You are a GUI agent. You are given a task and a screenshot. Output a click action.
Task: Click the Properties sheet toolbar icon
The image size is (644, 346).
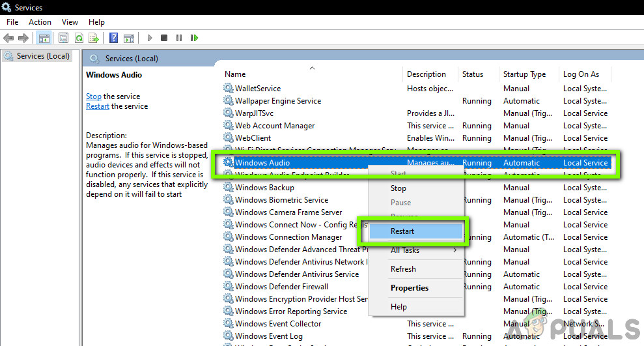click(x=63, y=38)
